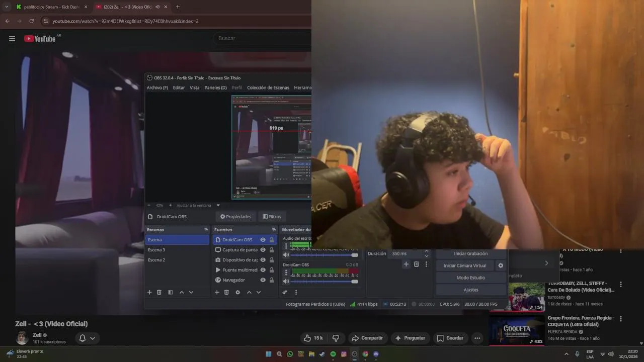Undock the Fuentes panel
Viewport: 644px width, 362px height.
[274, 230]
